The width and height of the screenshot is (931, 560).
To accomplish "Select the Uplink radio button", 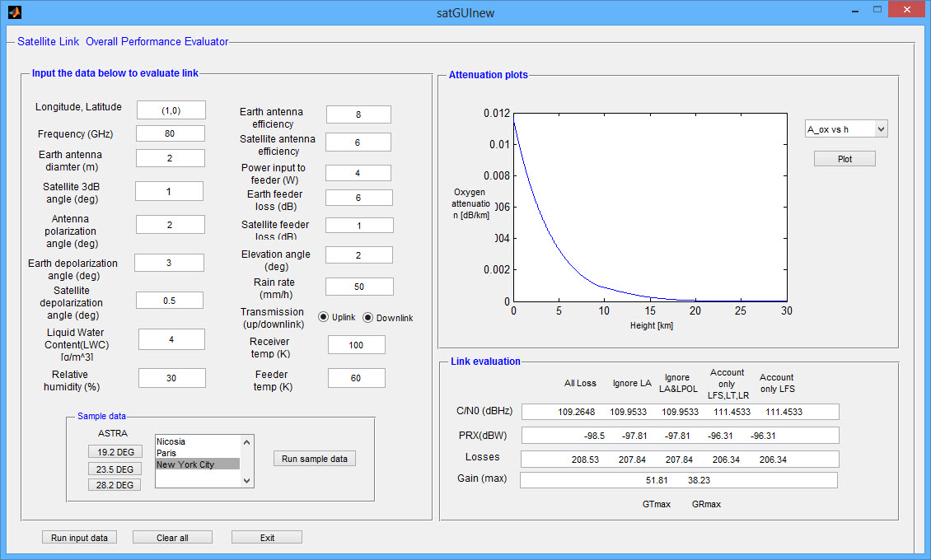I will (323, 317).
